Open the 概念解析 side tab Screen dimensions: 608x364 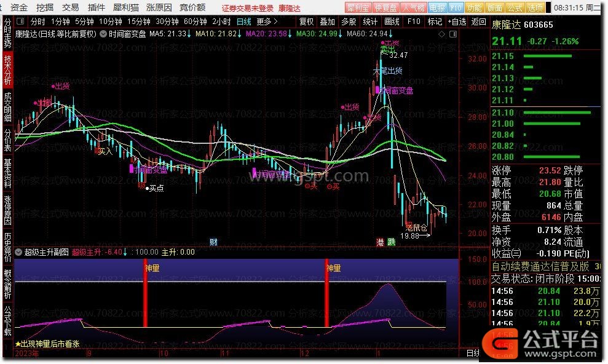click(x=7, y=285)
